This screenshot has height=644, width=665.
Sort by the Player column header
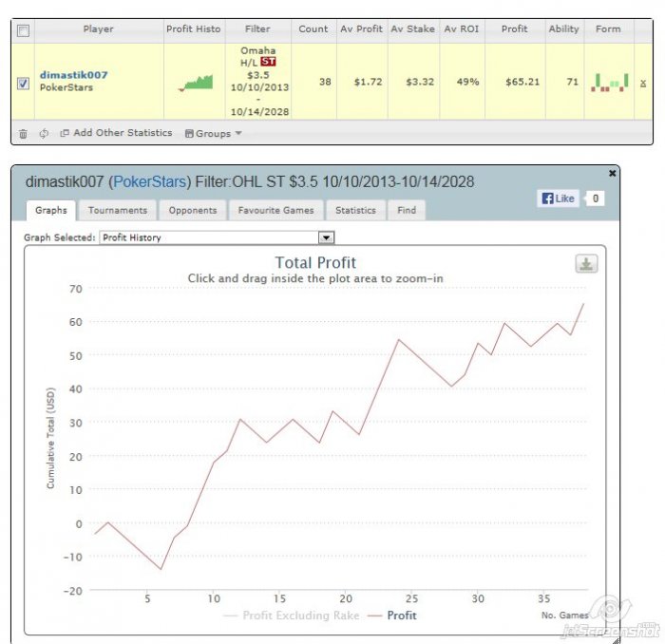point(99,29)
